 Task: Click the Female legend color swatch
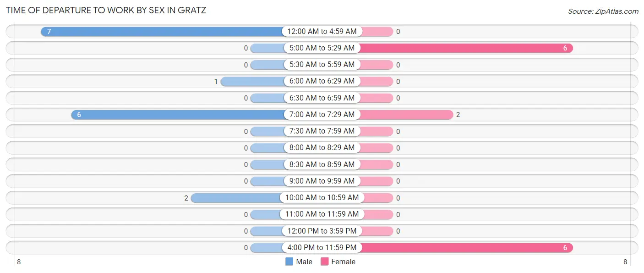coord(325,262)
